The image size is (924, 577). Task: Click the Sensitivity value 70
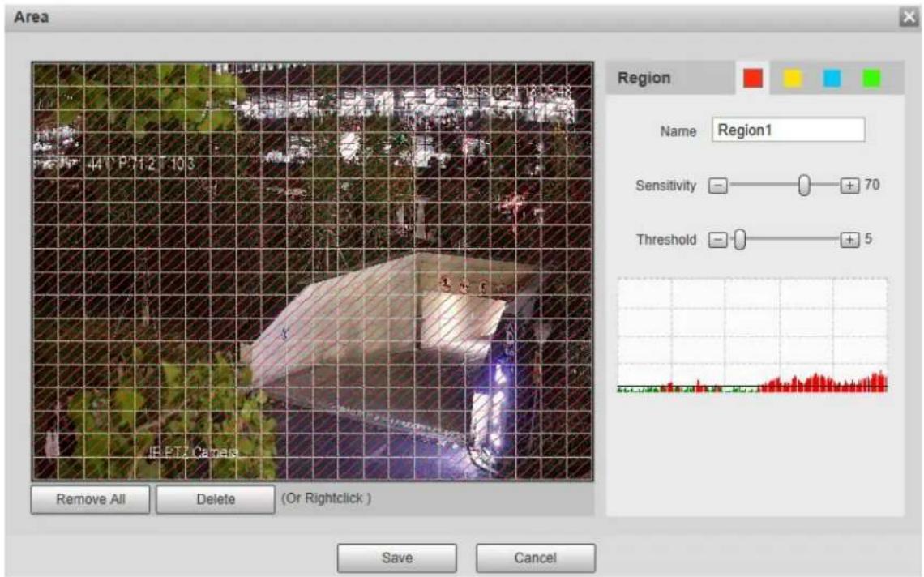point(871,185)
